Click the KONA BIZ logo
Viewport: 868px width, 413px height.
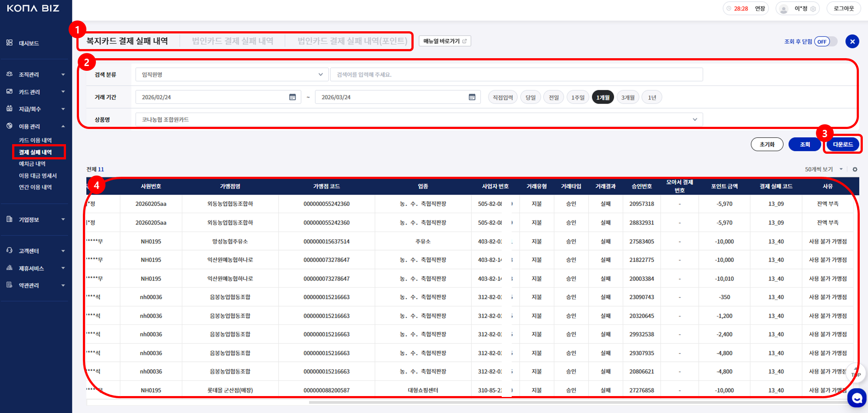click(33, 8)
